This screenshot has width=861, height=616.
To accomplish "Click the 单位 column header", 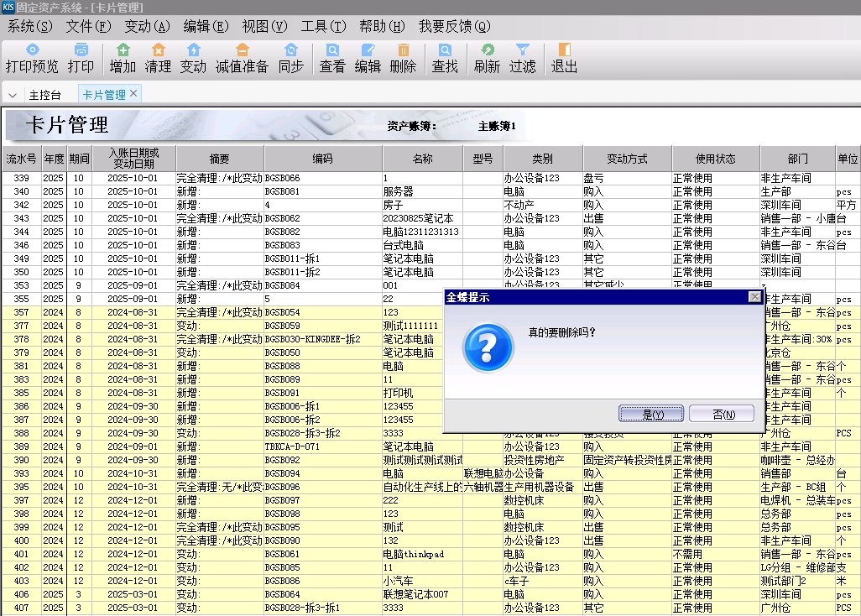I will (848, 159).
